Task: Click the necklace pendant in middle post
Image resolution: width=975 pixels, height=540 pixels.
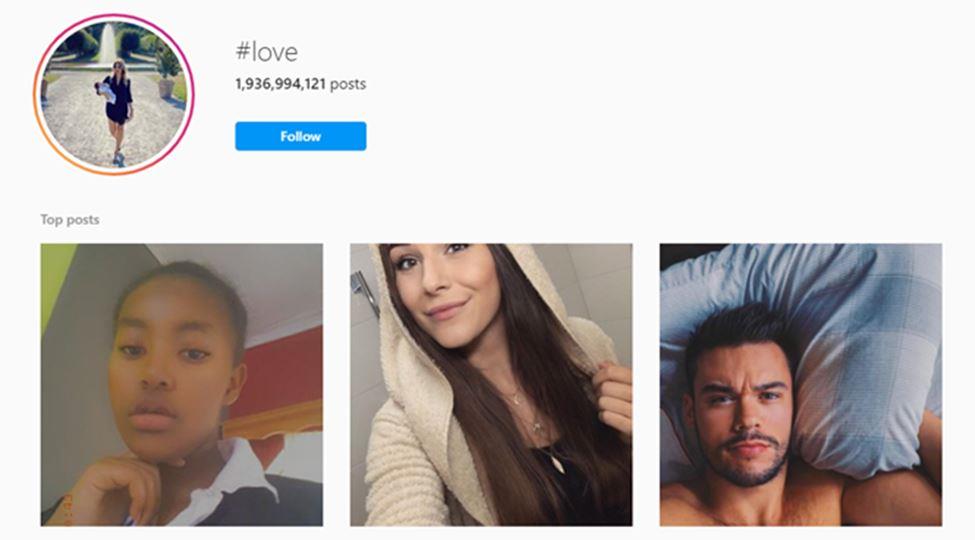Action: click(557, 463)
